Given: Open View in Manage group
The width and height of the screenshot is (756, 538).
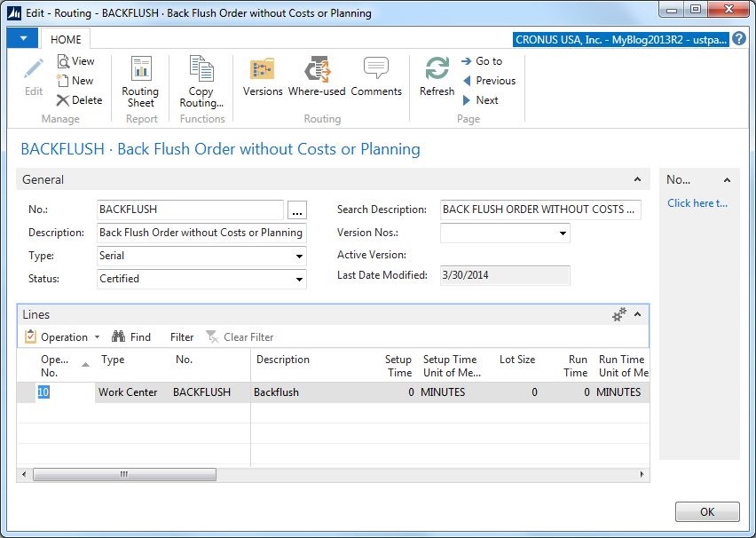Looking at the screenshot, I should pos(75,61).
